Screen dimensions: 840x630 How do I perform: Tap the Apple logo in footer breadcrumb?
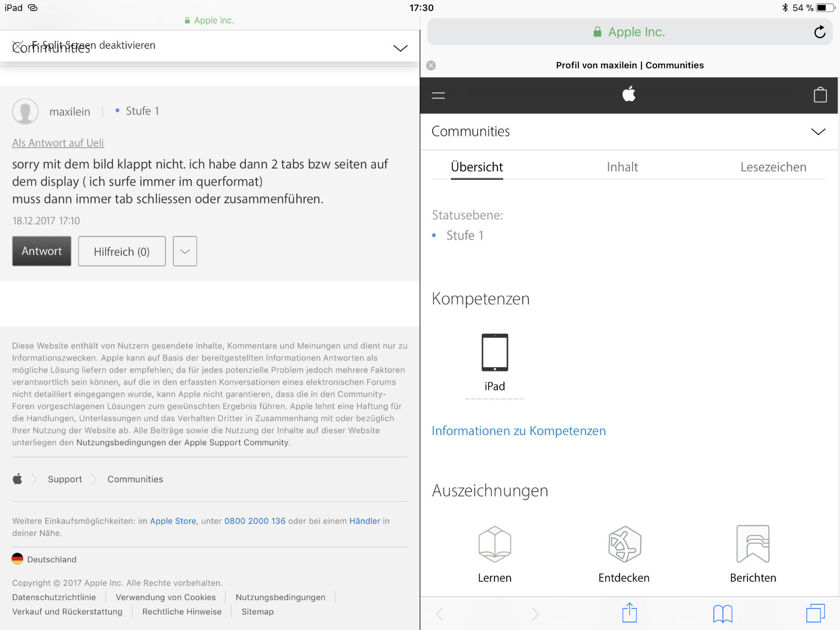click(x=18, y=479)
